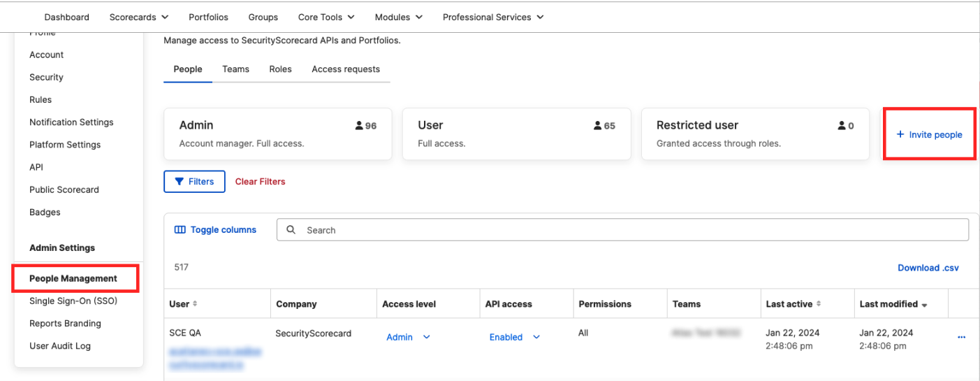
Task: Open the Admin access level dropdown
Action: pyautogui.click(x=426, y=337)
